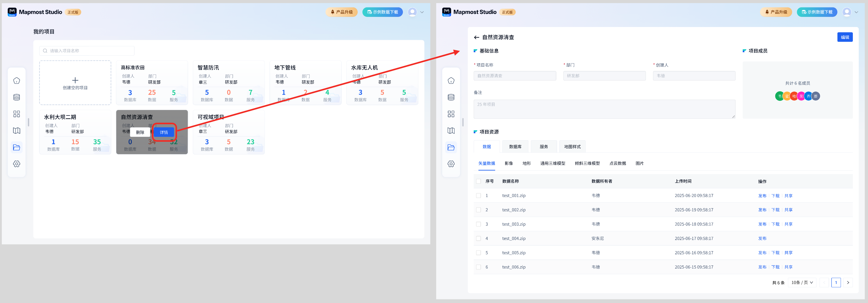The width and height of the screenshot is (868, 303).
Task: Click the blue 编辑 button
Action: click(845, 37)
